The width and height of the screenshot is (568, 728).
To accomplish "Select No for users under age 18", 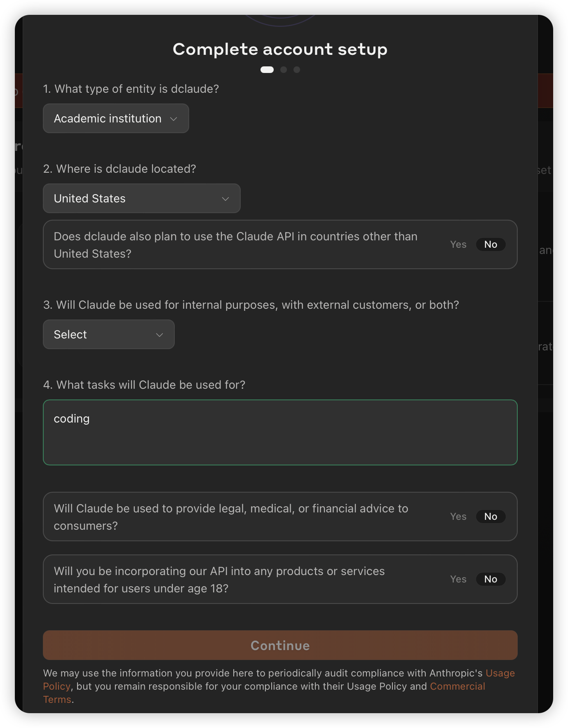I will click(x=491, y=579).
